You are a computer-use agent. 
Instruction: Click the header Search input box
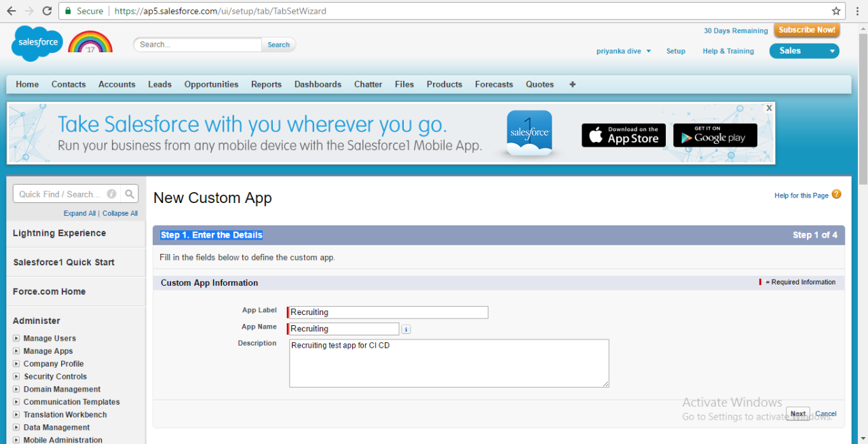pos(197,45)
